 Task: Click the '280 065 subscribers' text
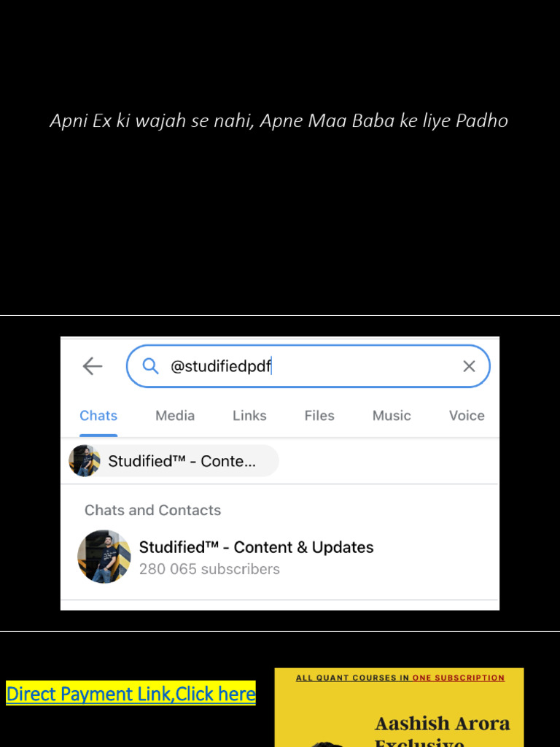point(209,569)
